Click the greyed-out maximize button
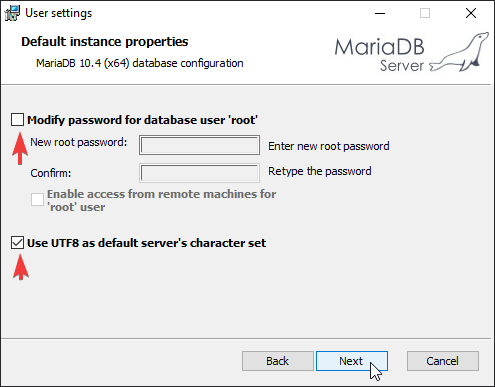 425,14
